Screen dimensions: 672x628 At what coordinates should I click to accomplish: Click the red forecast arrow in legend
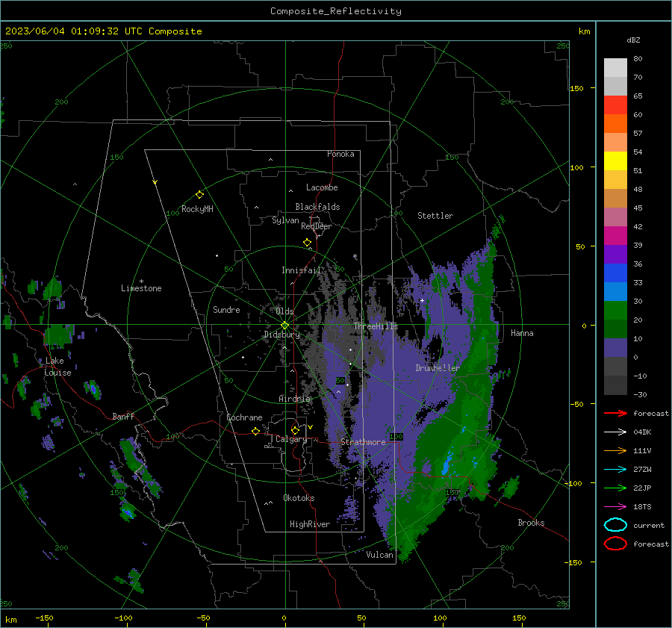coord(615,413)
